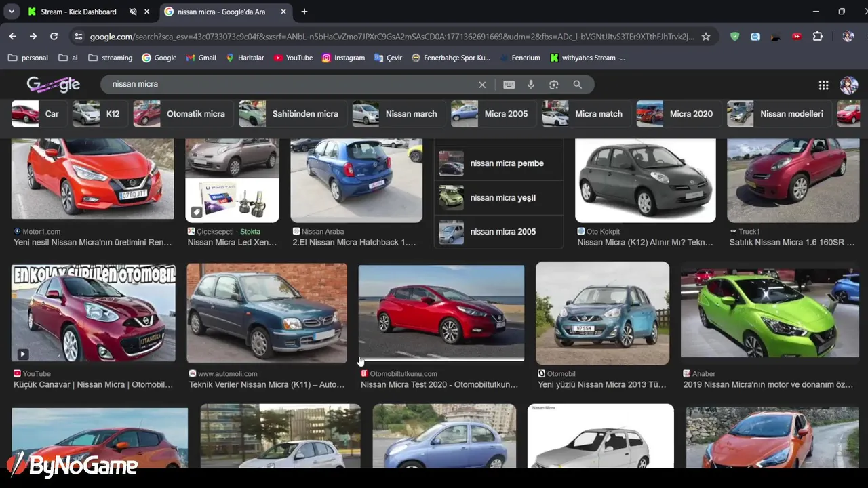The height and width of the screenshot is (488, 868).
Task: Open the Chrome profile avatar
Action: click(848, 37)
